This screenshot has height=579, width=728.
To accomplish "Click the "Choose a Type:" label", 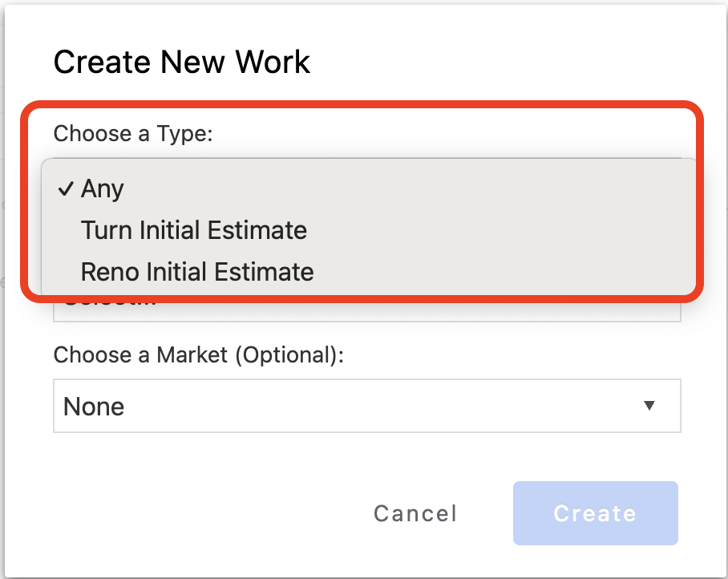I will 133,133.
